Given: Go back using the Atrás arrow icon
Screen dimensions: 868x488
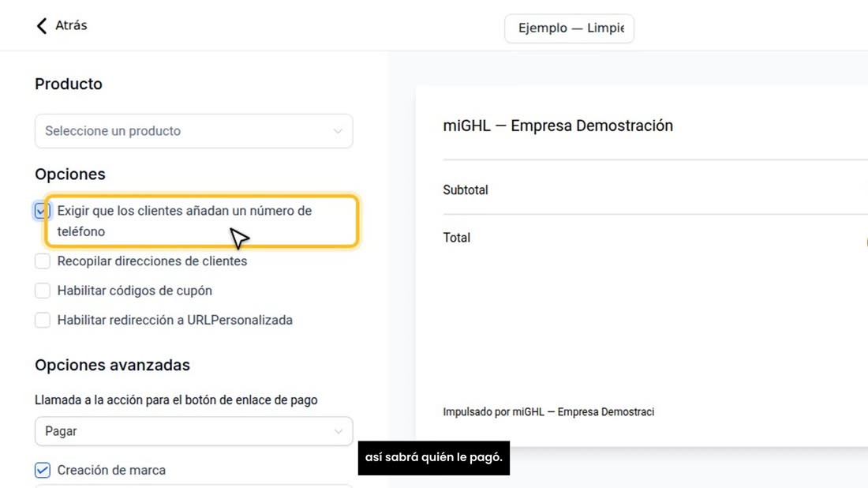Looking at the screenshot, I should click(42, 25).
